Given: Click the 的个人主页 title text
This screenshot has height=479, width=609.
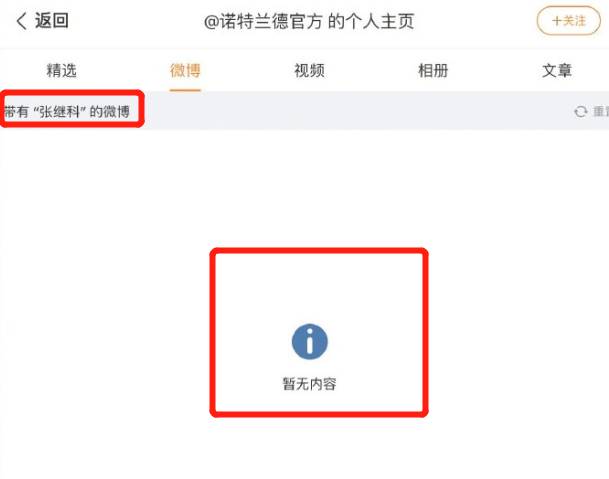Looking at the screenshot, I should pyautogui.click(x=371, y=21).
